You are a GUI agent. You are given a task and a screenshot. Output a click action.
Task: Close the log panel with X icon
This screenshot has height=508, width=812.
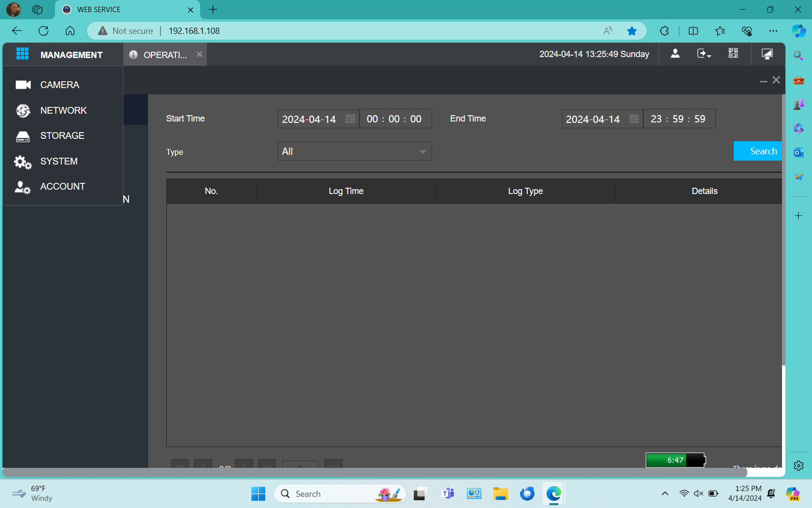776,80
